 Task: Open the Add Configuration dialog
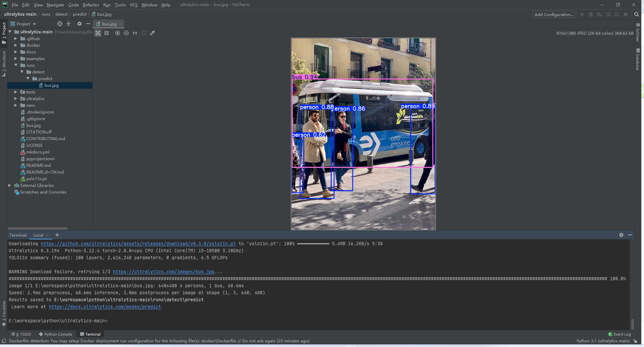click(x=553, y=14)
